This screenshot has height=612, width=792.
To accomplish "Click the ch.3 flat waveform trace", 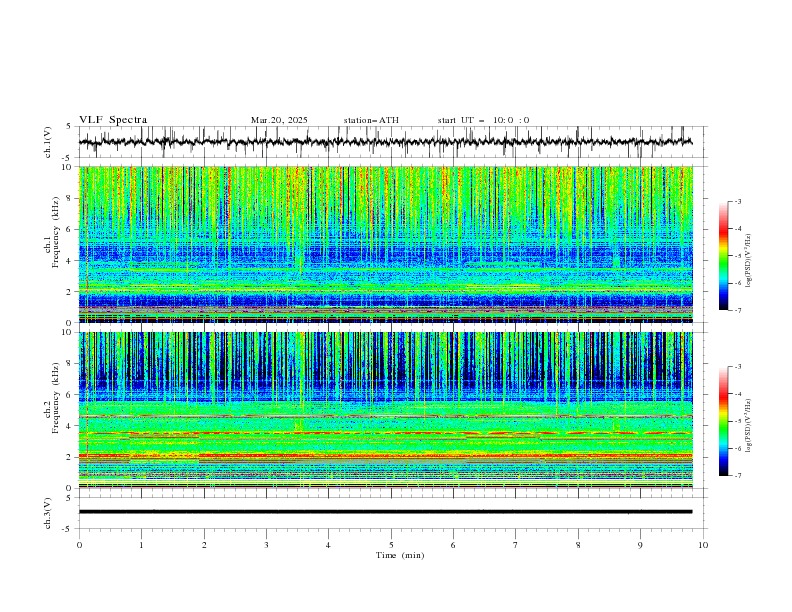I will pos(385,512).
